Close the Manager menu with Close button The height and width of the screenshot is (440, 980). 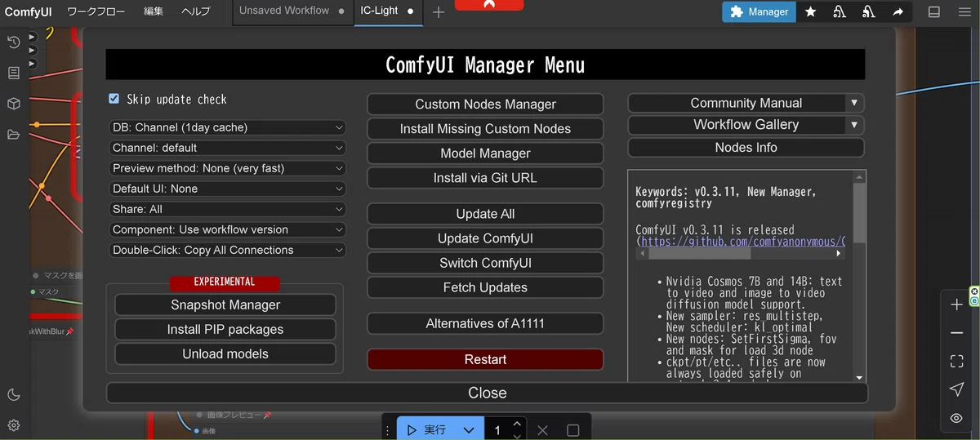(487, 393)
